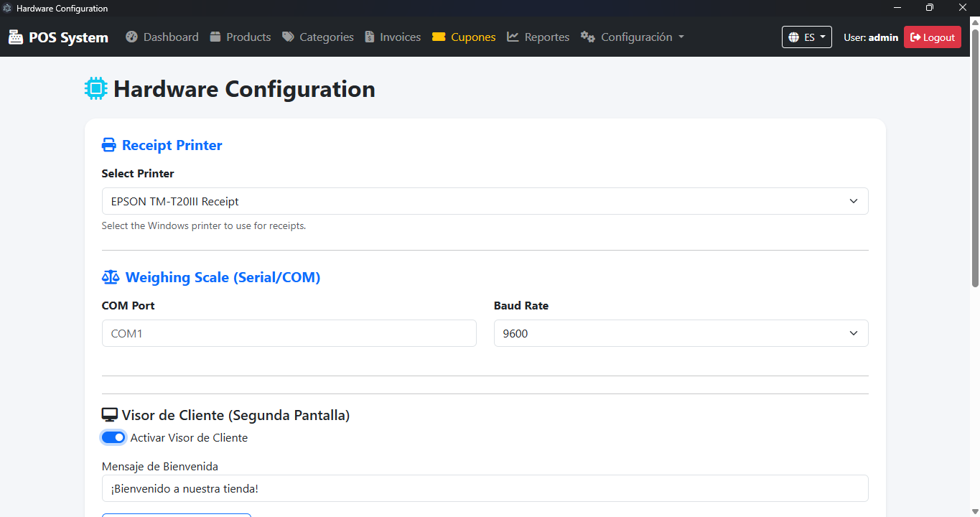The height and width of the screenshot is (517, 980).
Task: Open the Configuración menu
Action: [x=633, y=37]
